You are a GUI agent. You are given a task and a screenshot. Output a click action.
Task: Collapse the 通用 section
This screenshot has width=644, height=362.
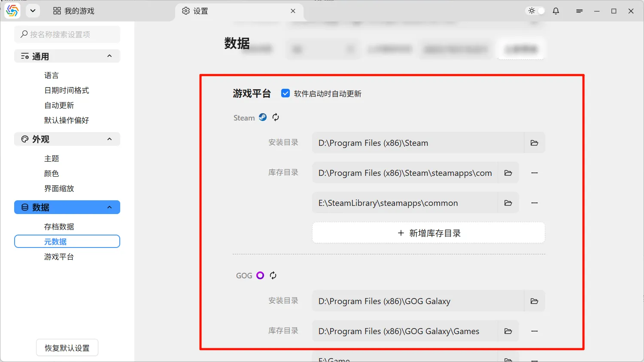tap(109, 56)
